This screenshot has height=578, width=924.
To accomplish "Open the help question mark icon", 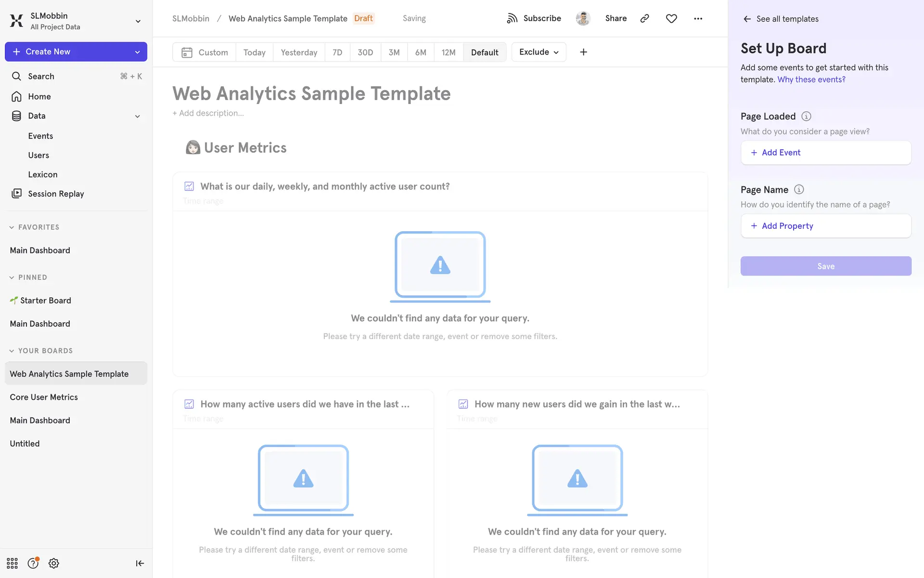I will tap(33, 563).
